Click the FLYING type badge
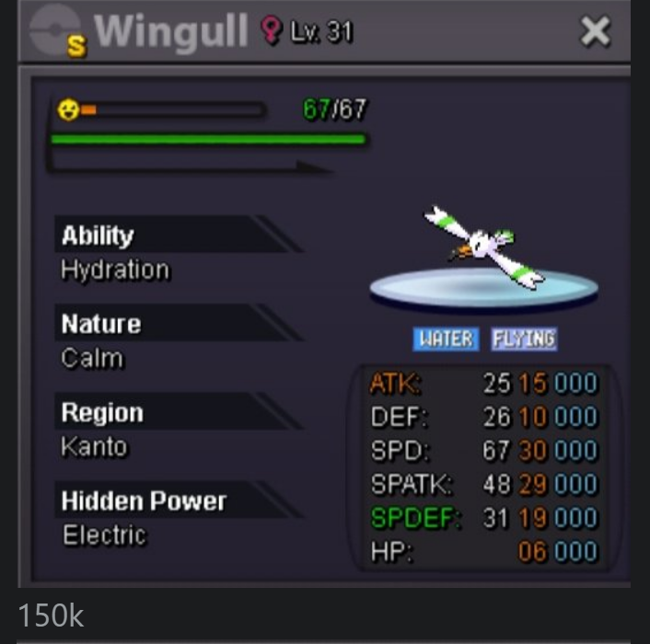 coord(524,339)
